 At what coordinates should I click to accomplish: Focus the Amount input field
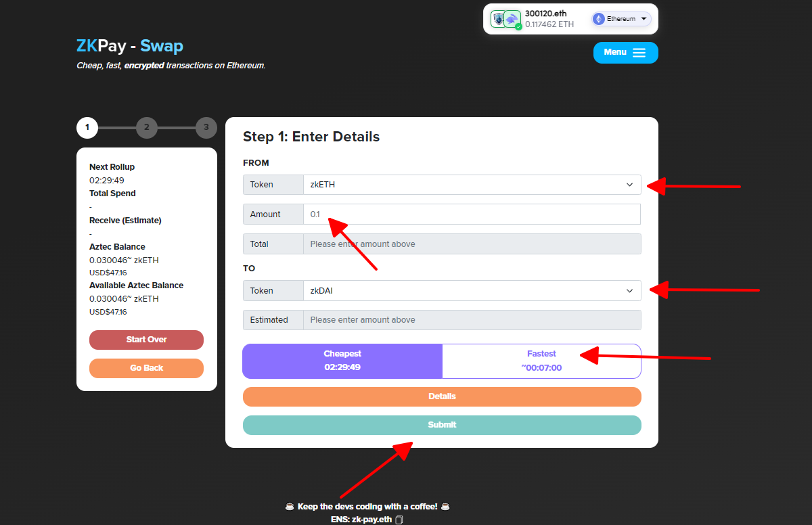[472, 214]
